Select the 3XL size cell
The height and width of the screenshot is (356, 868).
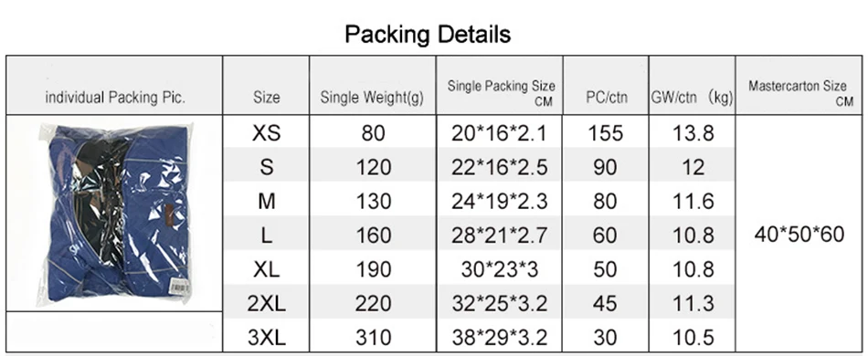[266, 337]
